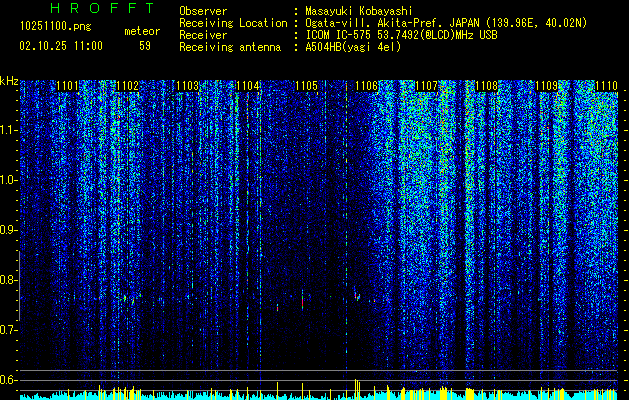Click the 1108 time marker

pos(487,86)
